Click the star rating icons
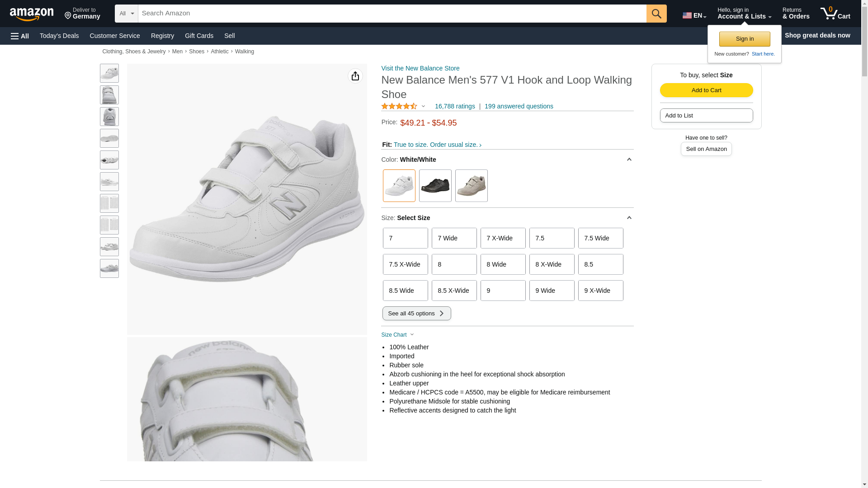 coord(399,106)
